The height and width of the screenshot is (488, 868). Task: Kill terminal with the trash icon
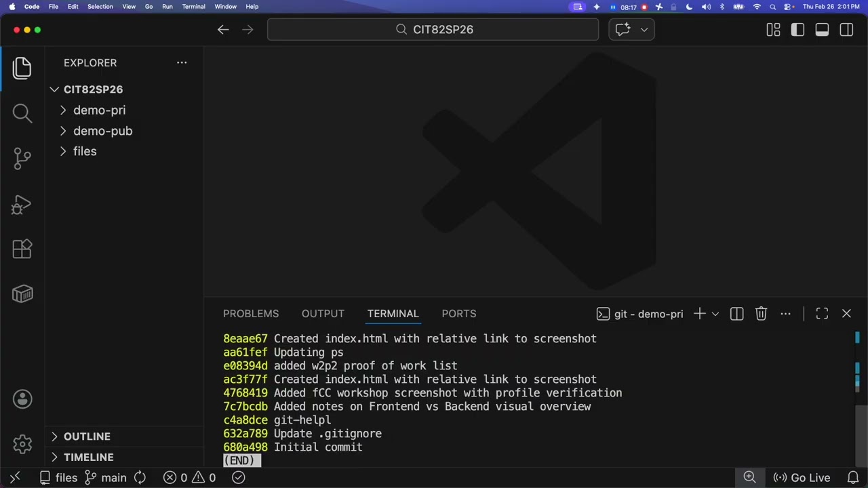(761, 314)
